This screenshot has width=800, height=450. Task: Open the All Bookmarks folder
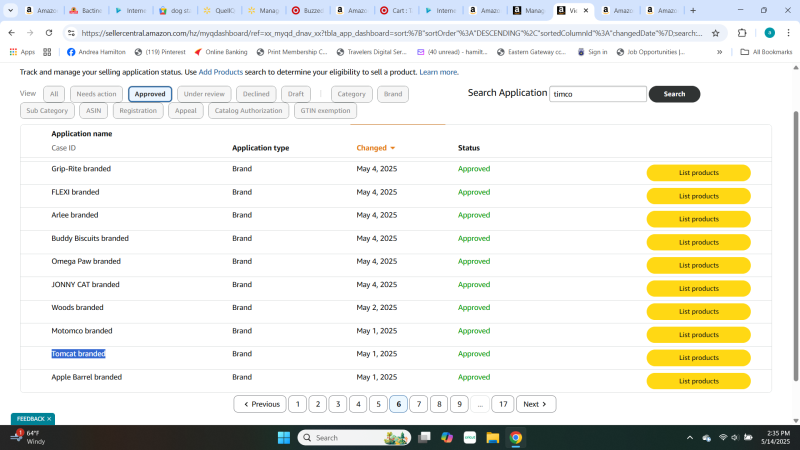(766, 51)
